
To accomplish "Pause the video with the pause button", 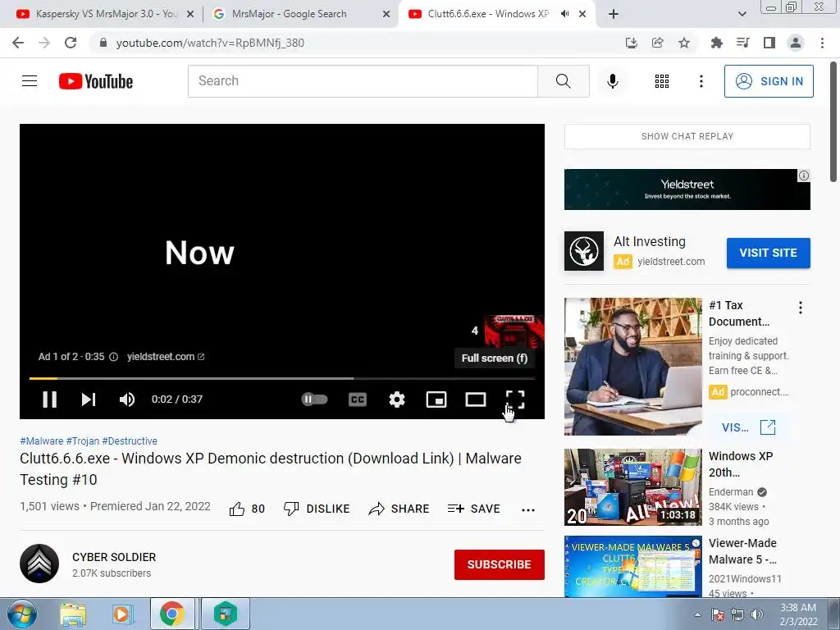I will 49,399.
